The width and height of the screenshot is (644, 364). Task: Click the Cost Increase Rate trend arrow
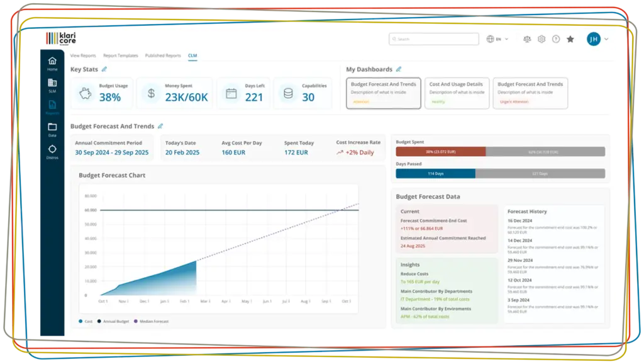340,152
